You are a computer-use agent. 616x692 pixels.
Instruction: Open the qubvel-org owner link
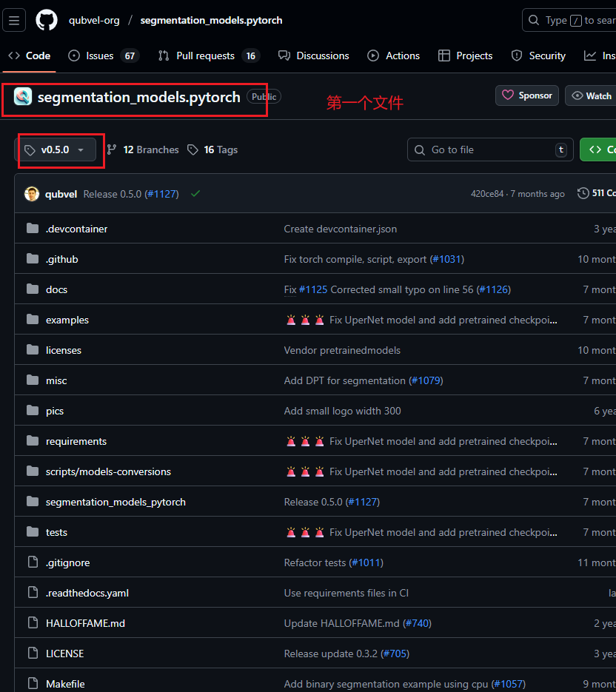pos(94,20)
